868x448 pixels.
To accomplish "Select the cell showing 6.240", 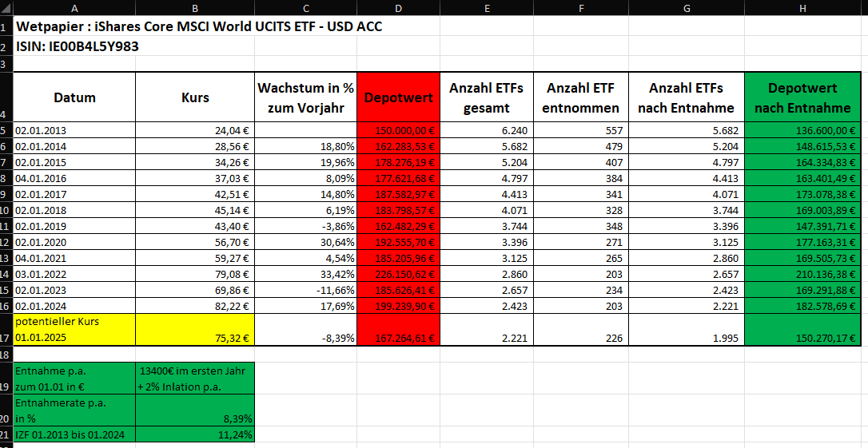I will click(x=487, y=130).
